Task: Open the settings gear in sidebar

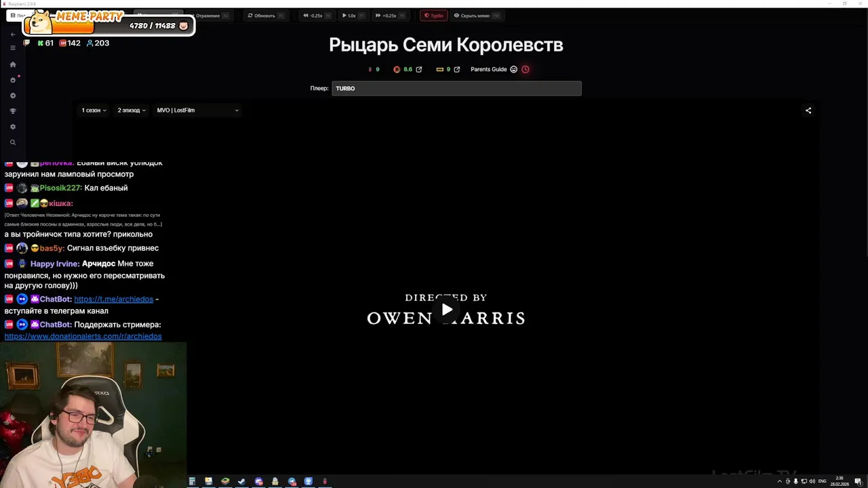Action: tap(12, 127)
